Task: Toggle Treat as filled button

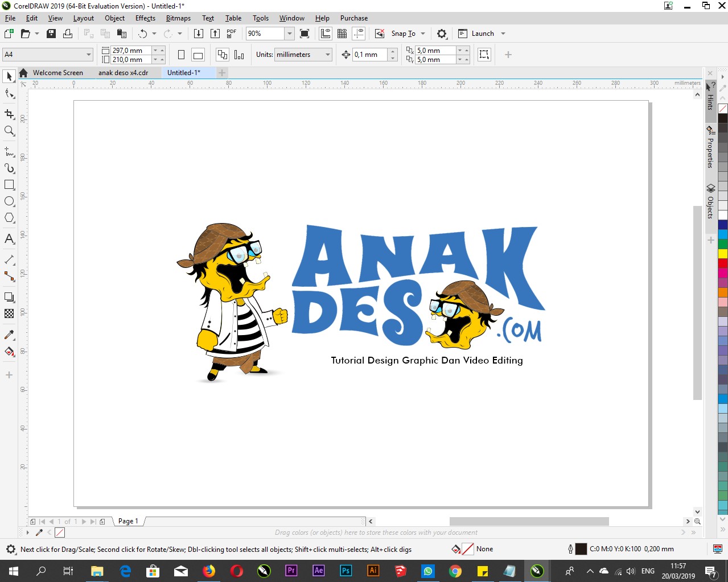Action: [x=484, y=55]
